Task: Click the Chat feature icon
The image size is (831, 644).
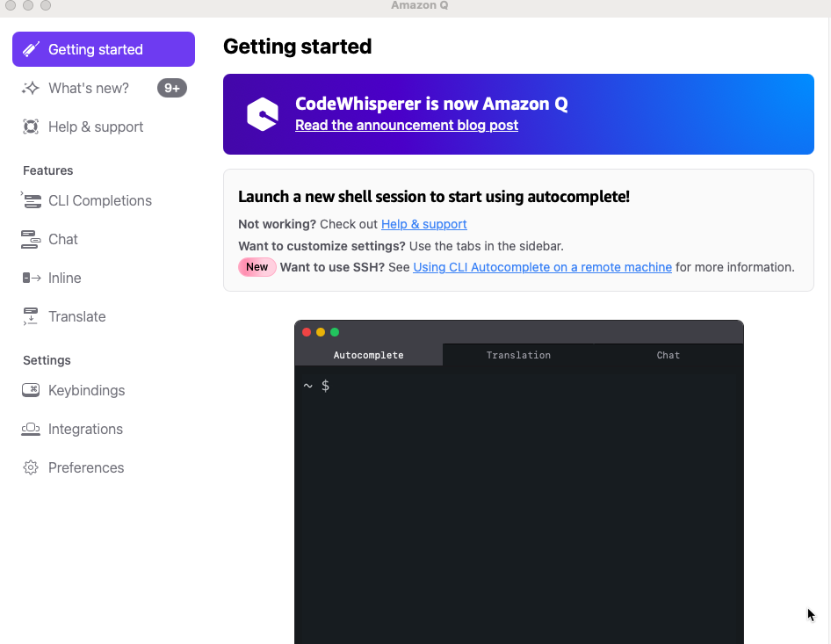Action: [x=31, y=239]
